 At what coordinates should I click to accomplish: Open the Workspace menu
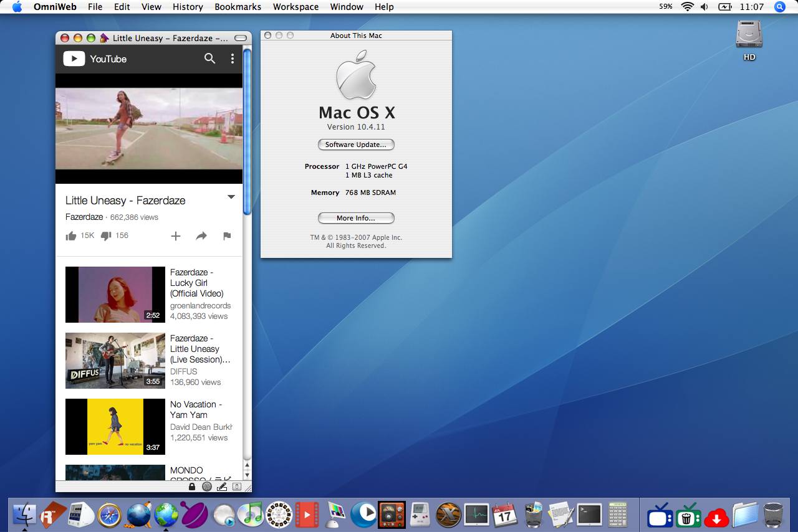[x=296, y=7]
